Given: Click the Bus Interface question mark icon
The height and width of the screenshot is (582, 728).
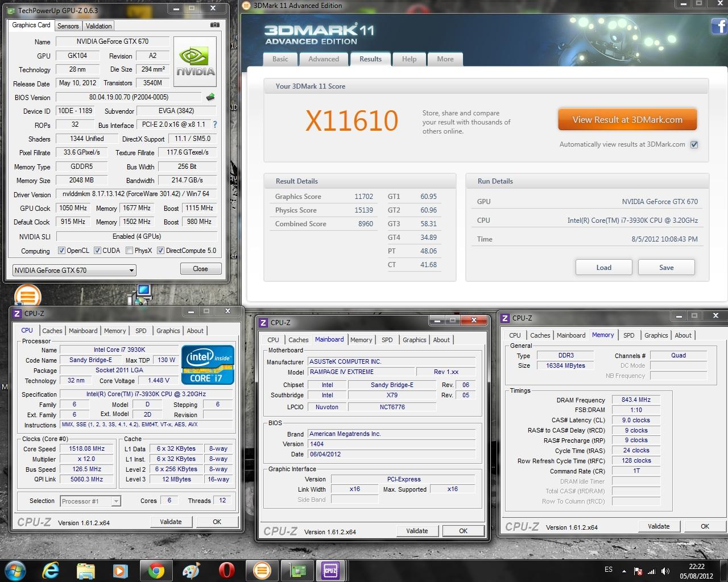Looking at the screenshot, I should [214, 124].
